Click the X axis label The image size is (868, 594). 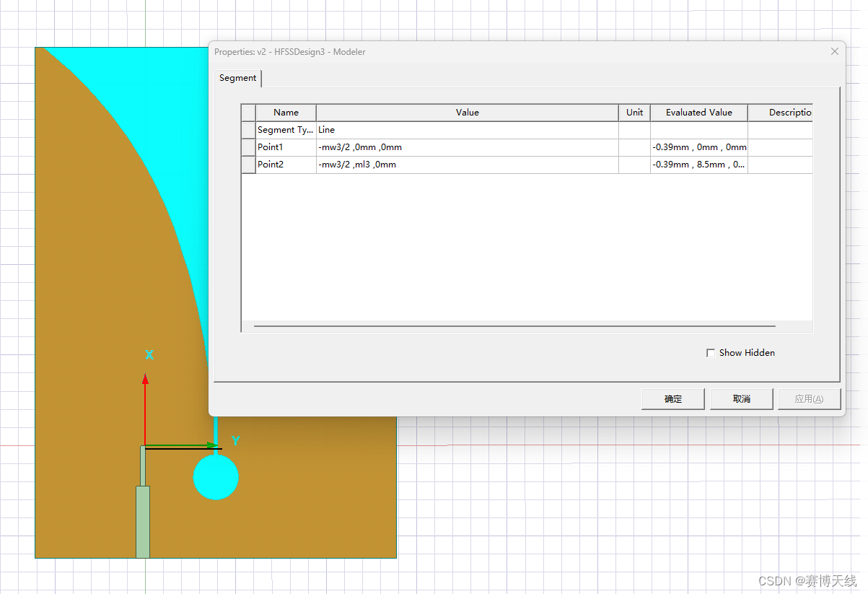[x=149, y=355]
